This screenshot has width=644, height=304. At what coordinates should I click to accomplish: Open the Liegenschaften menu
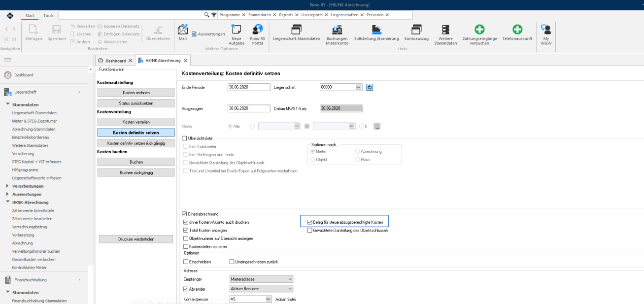tap(344, 15)
